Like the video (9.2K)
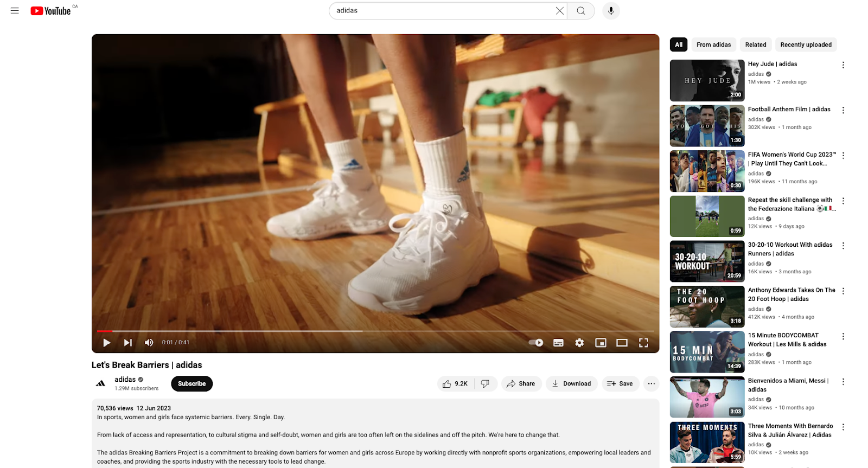 [455, 384]
